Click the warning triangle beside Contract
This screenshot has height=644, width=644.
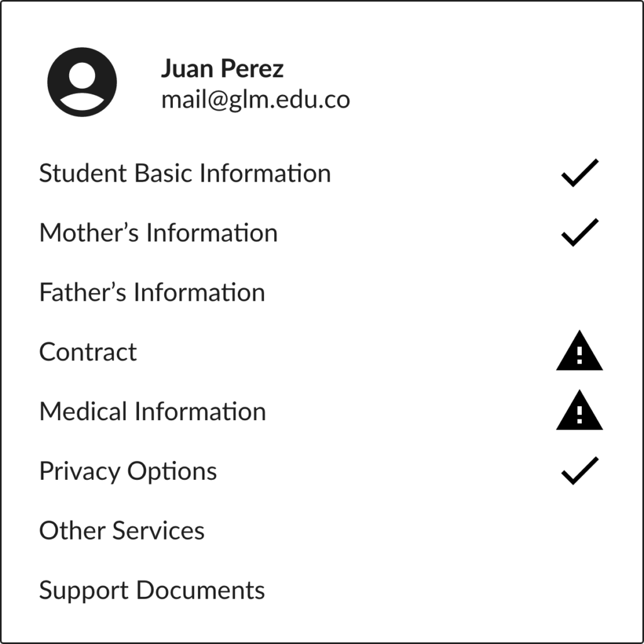[x=579, y=353]
